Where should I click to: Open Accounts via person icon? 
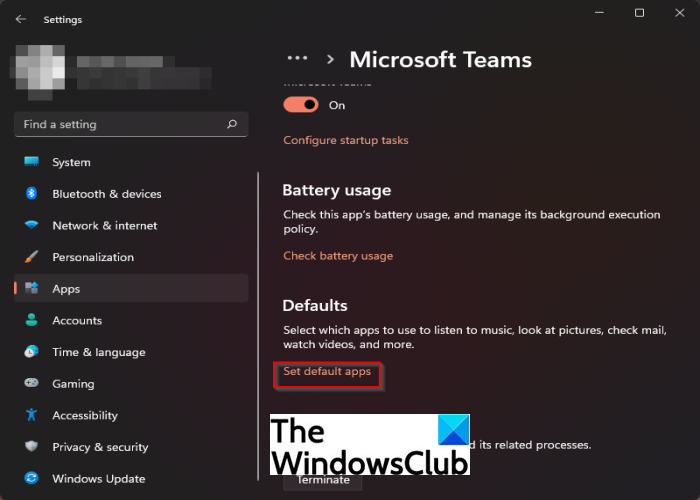[x=32, y=321]
